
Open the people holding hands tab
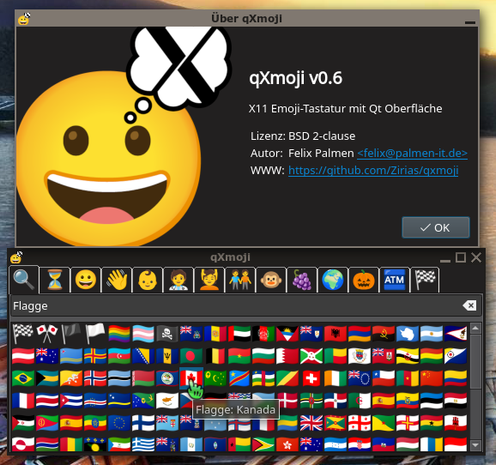240,280
